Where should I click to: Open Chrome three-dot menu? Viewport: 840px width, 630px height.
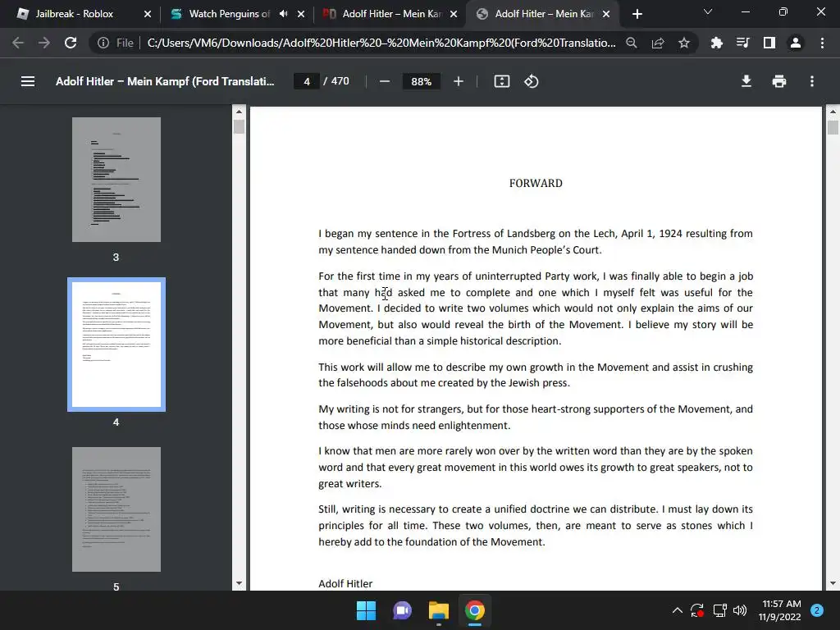pyautogui.click(x=822, y=43)
